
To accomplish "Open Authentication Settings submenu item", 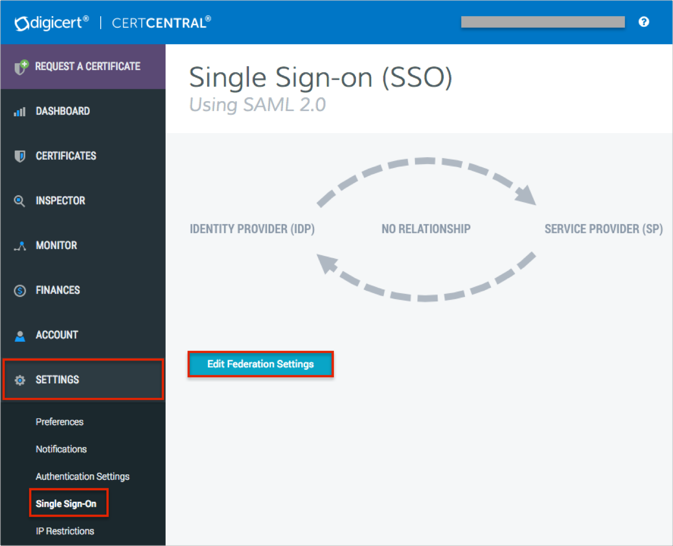I will click(x=82, y=476).
